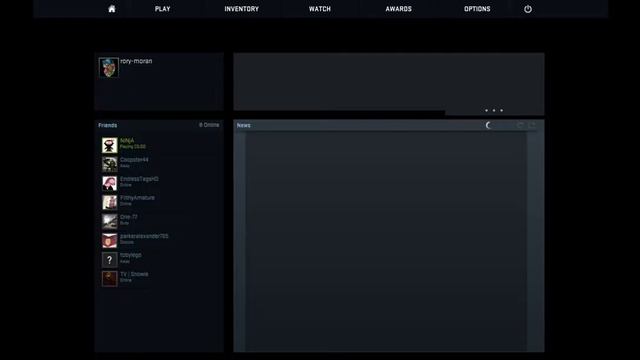This screenshot has width=640, height=360.
Task: Click friend name tobylego
Action: (131, 255)
